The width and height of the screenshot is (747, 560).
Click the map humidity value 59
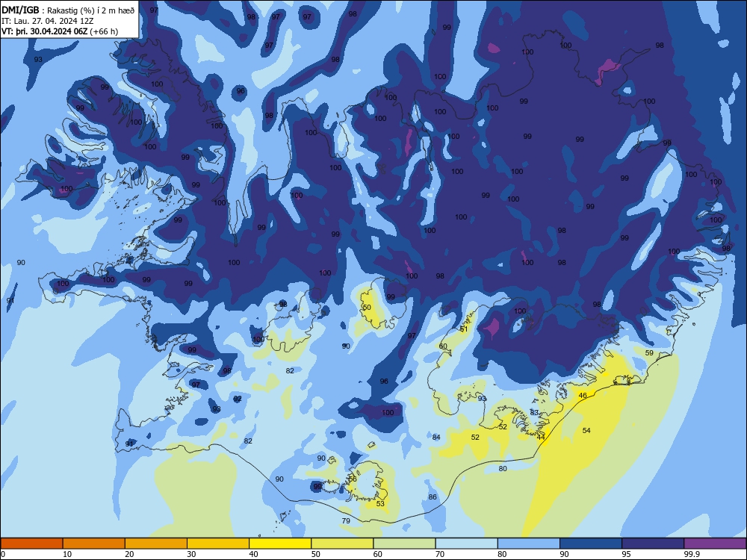[x=649, y=353]
